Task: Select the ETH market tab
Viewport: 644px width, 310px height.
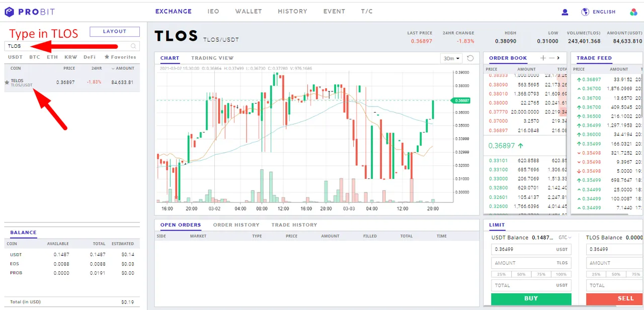Action: pyautogui.click(x=52, y=57)
